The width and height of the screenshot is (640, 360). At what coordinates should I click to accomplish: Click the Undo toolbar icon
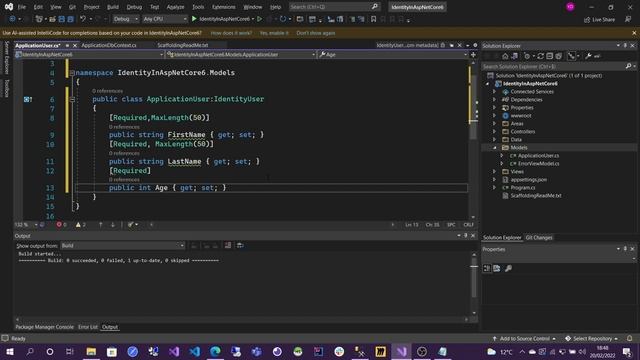pos(83,19)
